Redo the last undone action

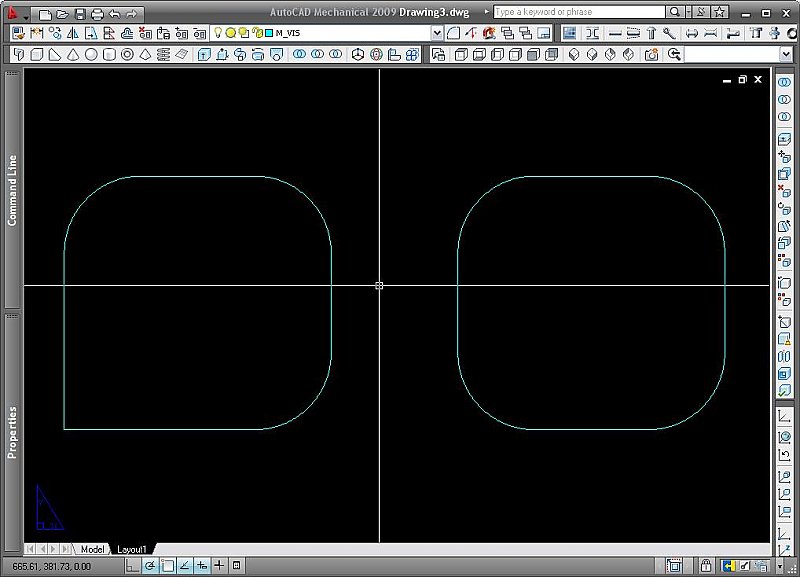pyautogui.click(x=131, y=14)
